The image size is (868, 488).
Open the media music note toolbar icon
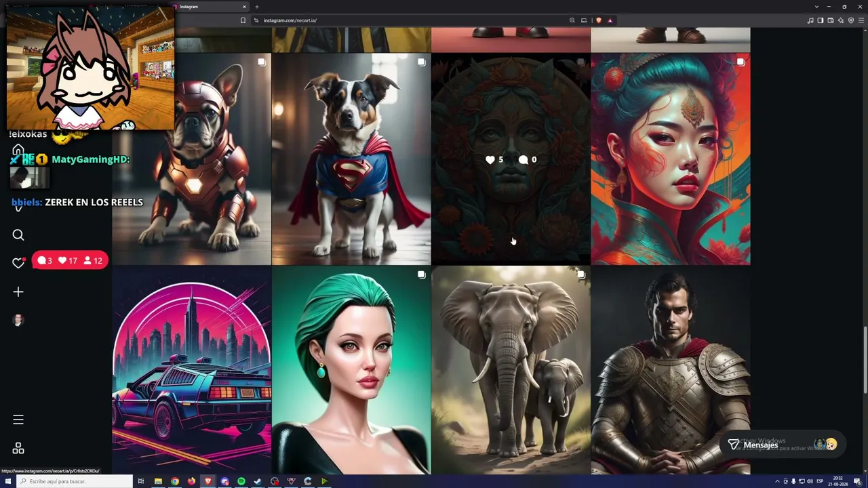810,20
